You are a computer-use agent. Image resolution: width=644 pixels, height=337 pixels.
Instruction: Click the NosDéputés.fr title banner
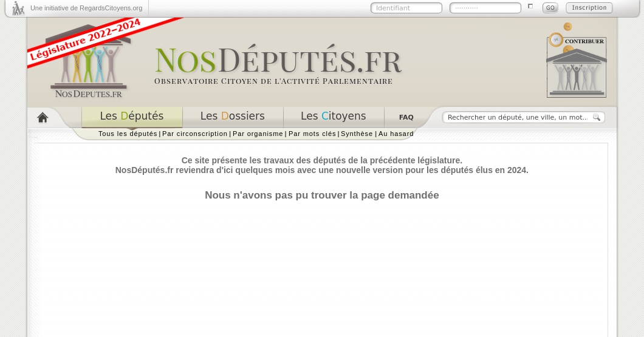pos(278,60)
